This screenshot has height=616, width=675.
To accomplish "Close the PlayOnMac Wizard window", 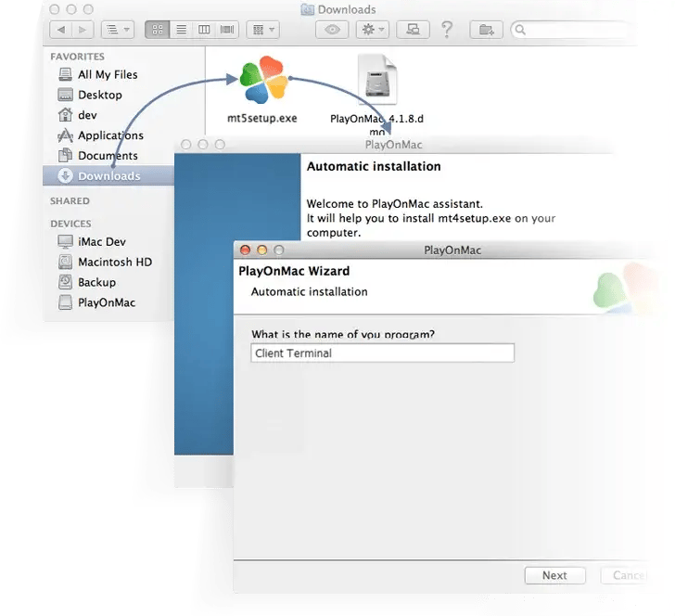I will pos(246,250).
